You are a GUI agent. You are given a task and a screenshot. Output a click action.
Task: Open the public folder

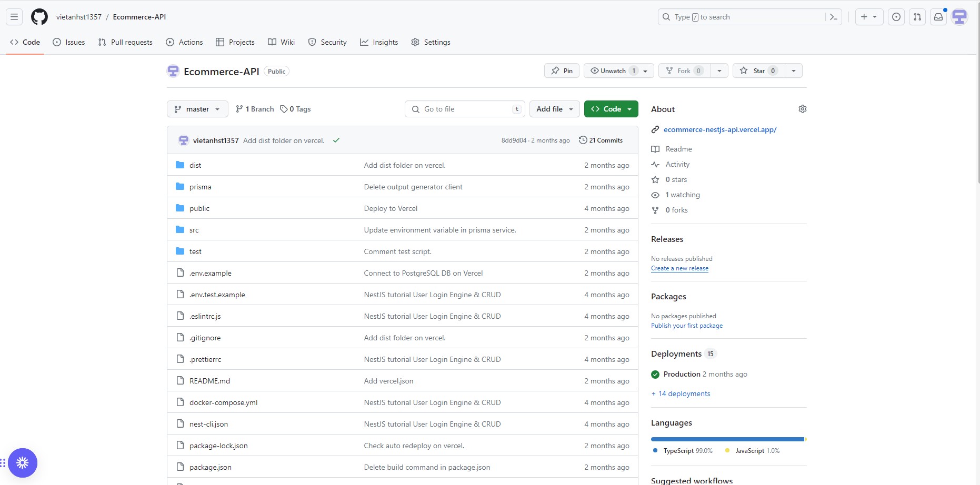pos(199,208)
